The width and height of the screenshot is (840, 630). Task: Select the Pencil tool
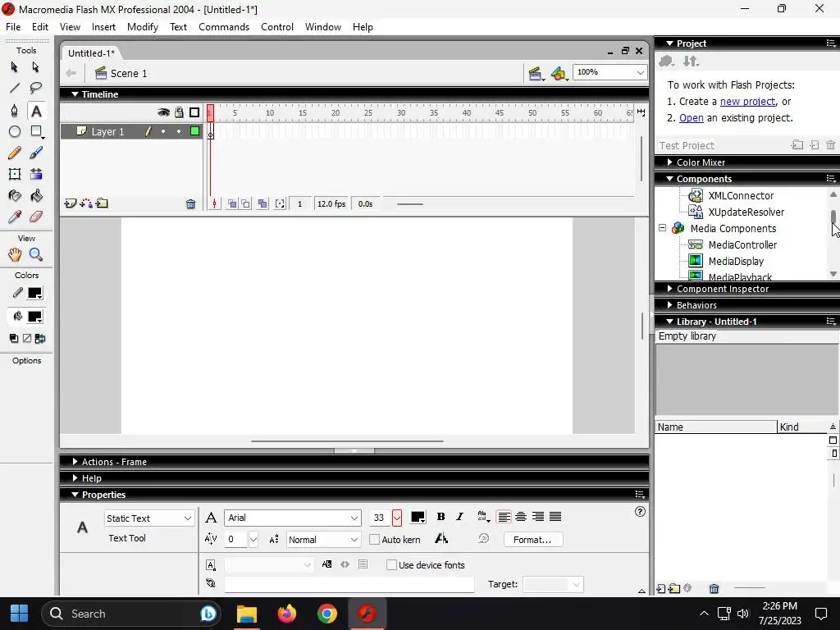[15, 153]
